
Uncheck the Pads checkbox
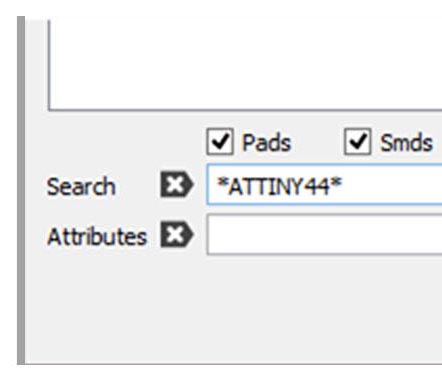click(x=220, y=142)
